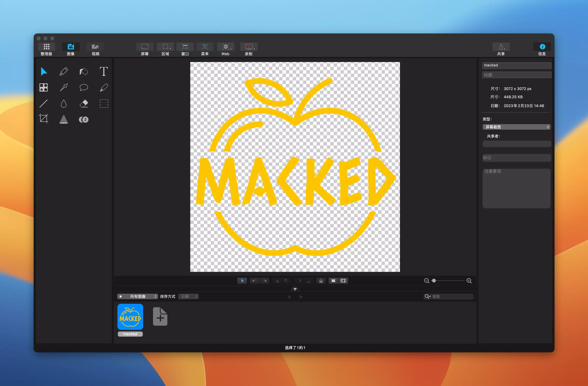This screenshot has width=588, height=386.
Task: Click the 共享 share button
Action: pyautogui.click(x=501, y=47)
